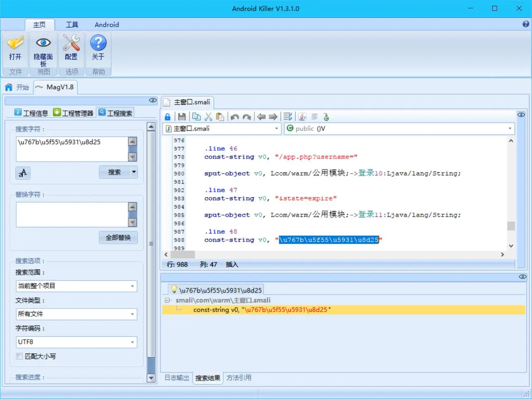
Task: Click the scissors cut icon
Action: [x=208, y=117]
